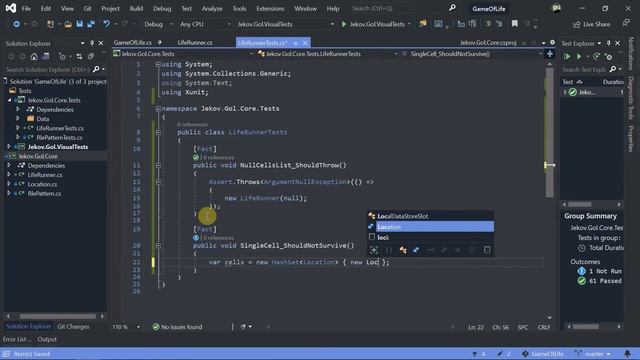Viewport: 640px width, 360px height.
Task: Select the Location suggestion in IntelliSense
Action: click(x=431, y=227)
